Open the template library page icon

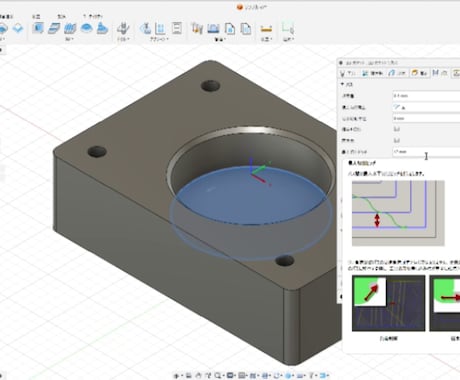click(x=246, y=28)
